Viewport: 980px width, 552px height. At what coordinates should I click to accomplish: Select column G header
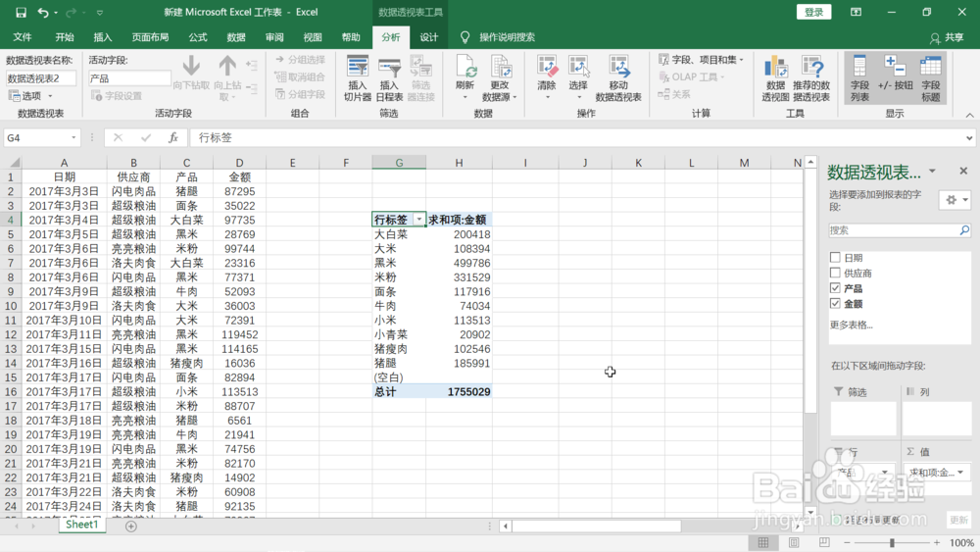coord(399,163)
